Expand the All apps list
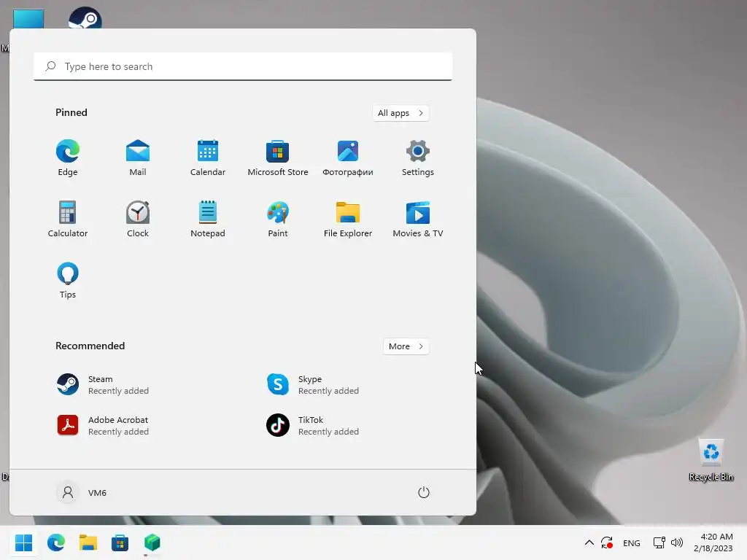The image size is (747, 560). (400, 113)
